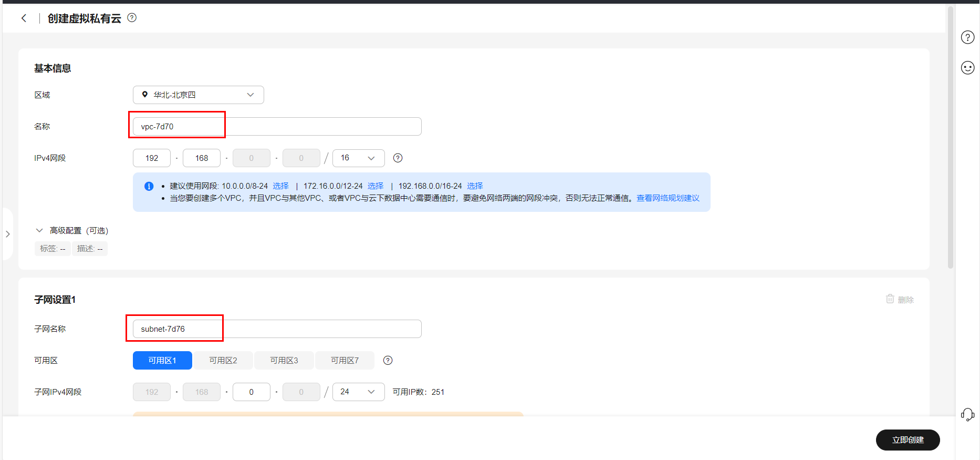Click the second IPv4 octet field 168
The image size is (980, 460).
click(202, 158)
